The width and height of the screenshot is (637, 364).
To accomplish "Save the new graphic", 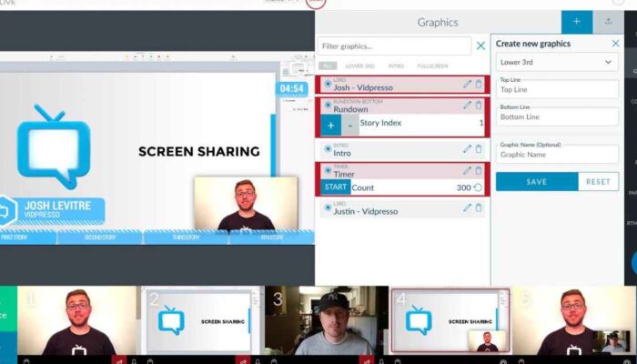I will (537, 182).
